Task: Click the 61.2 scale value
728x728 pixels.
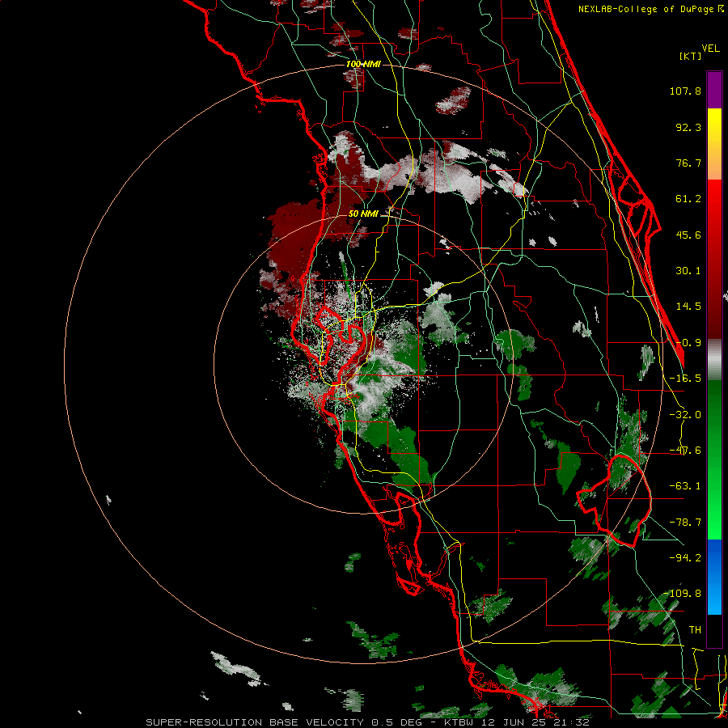Action: point(688,199)
